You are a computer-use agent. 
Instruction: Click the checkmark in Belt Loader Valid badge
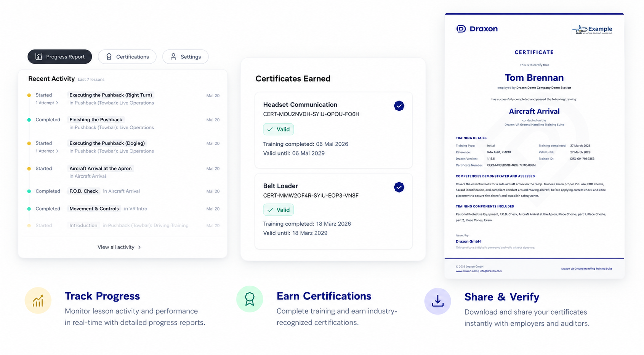[x=270, y=210]
